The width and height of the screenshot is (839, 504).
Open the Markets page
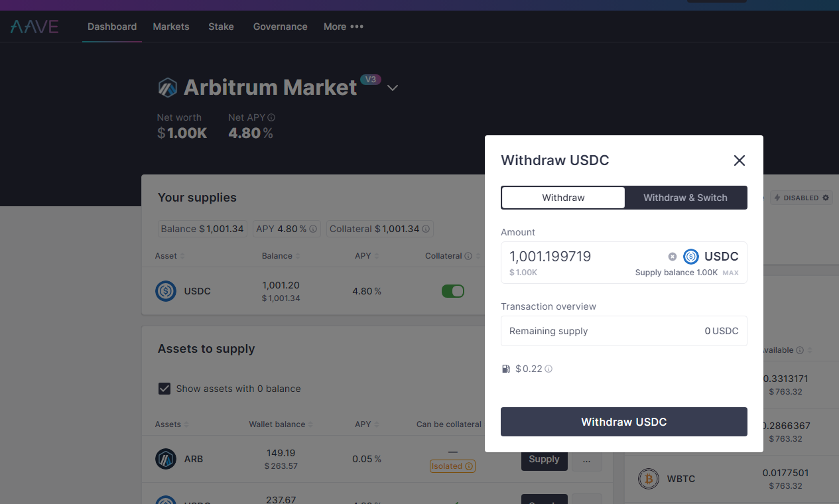coord(171,27)
